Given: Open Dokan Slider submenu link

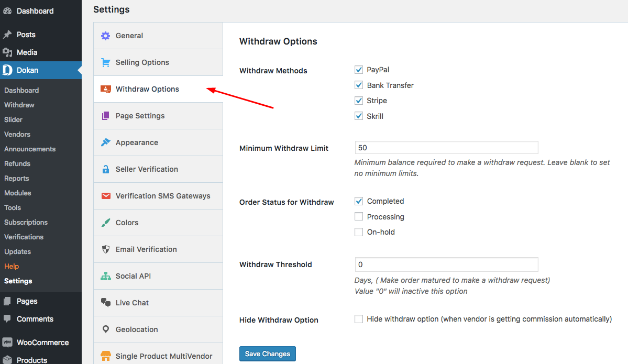Looking at the screenshot, I should (13, 120).
